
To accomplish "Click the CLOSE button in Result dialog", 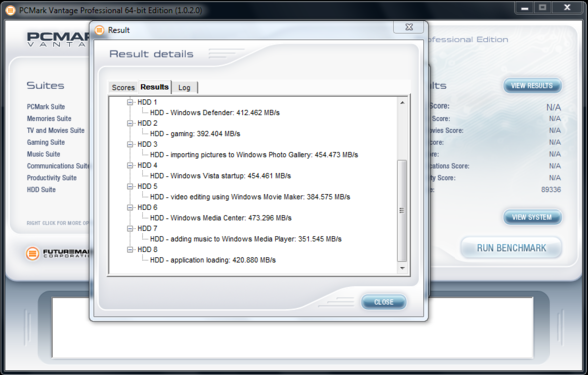I will (384, 302).
